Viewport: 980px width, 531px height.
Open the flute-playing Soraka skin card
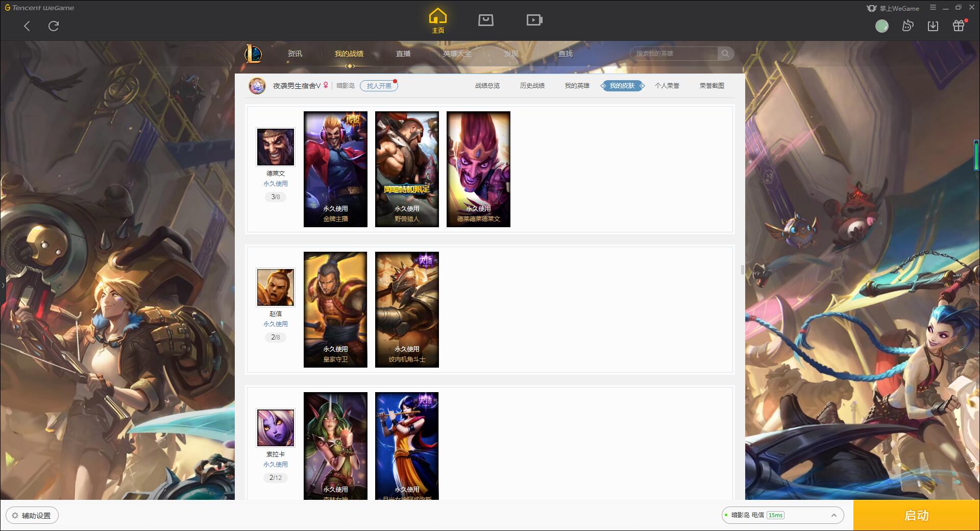pos(407,446)
